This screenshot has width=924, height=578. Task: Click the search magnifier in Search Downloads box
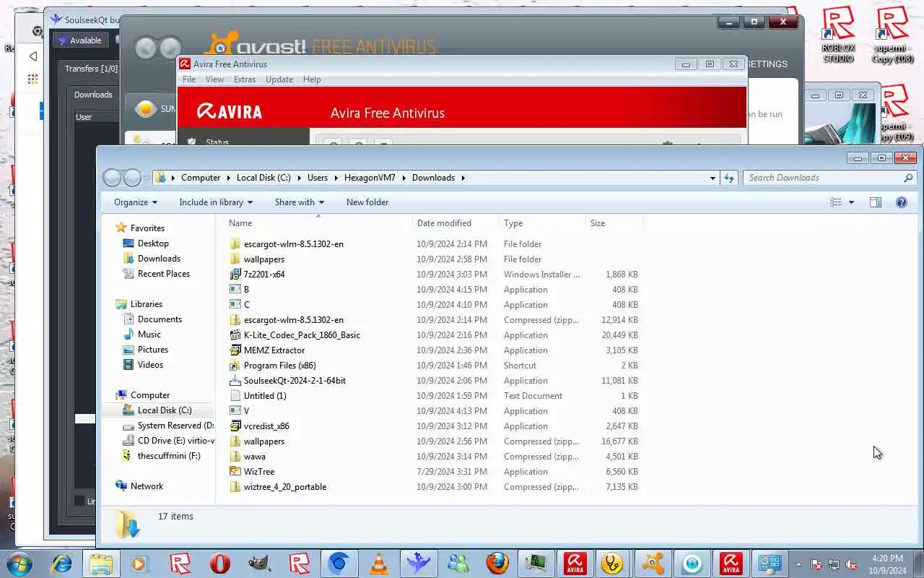[908, 178]
